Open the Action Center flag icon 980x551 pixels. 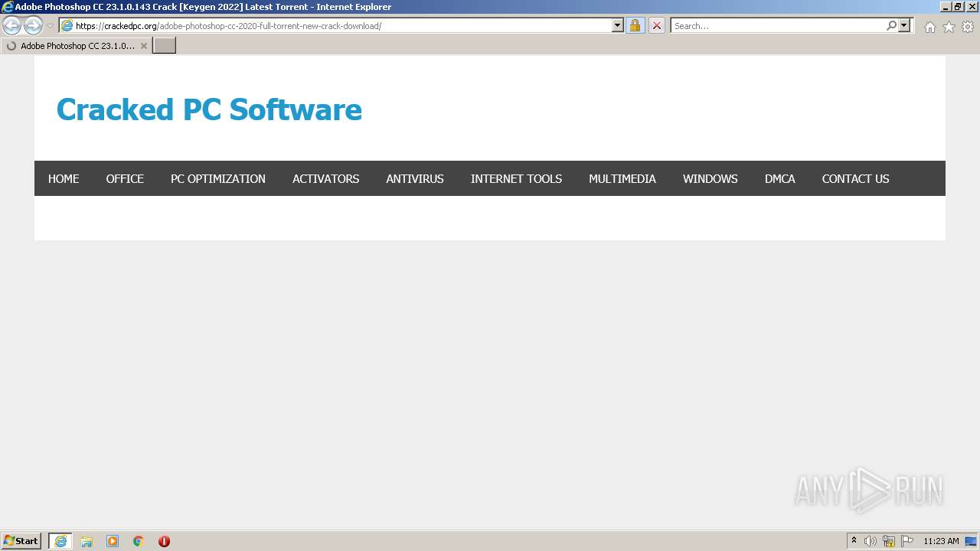coord(907,541)
